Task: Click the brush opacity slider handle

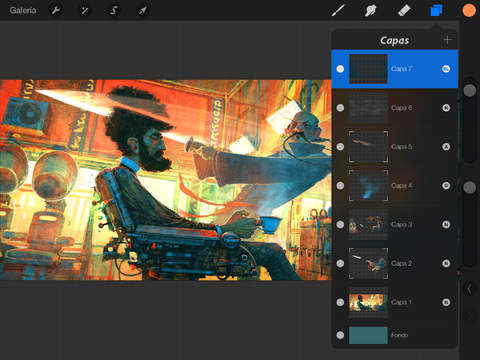Action: coord(469,187)
